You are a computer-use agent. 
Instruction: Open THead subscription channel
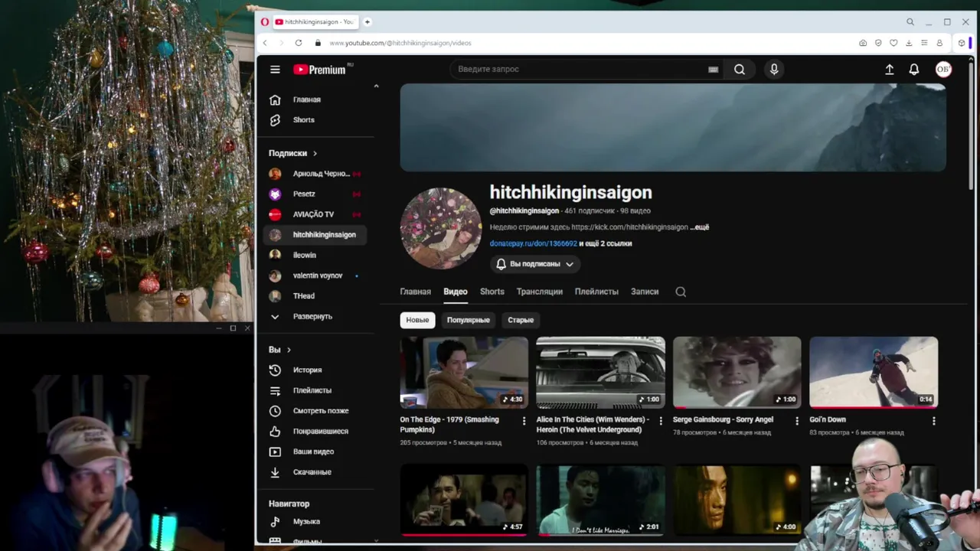point(315,296)
